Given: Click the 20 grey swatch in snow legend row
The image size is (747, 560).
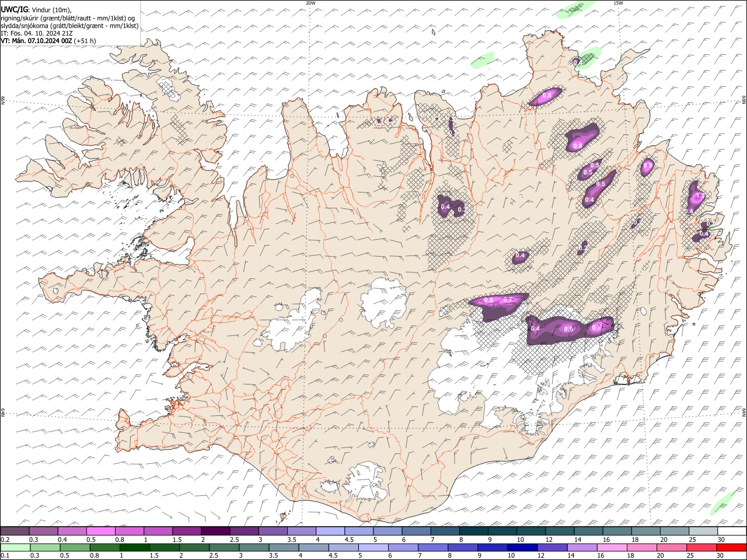Looking at the screenshot, I should pyautogui.click(x=675, y=531).
